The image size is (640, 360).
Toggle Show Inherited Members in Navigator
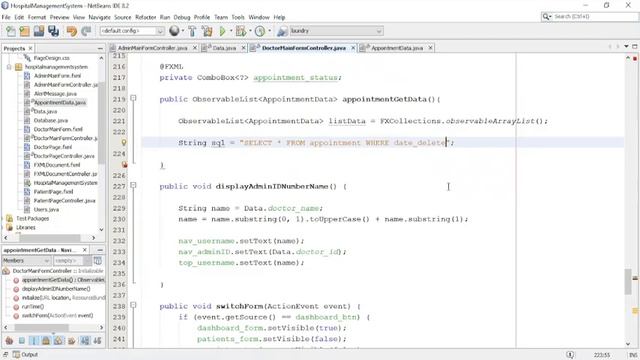tap(9, 340)
